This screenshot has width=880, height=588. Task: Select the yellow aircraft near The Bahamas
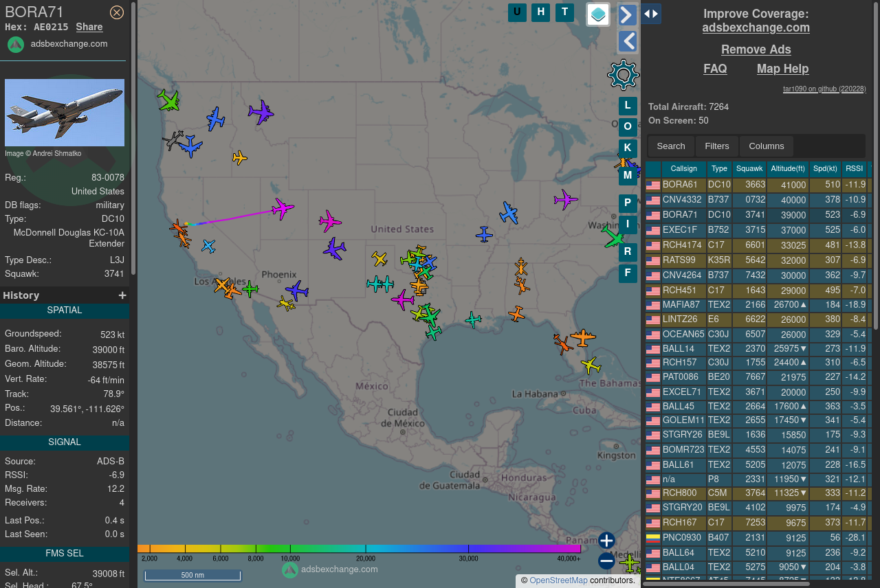(591, 365)
